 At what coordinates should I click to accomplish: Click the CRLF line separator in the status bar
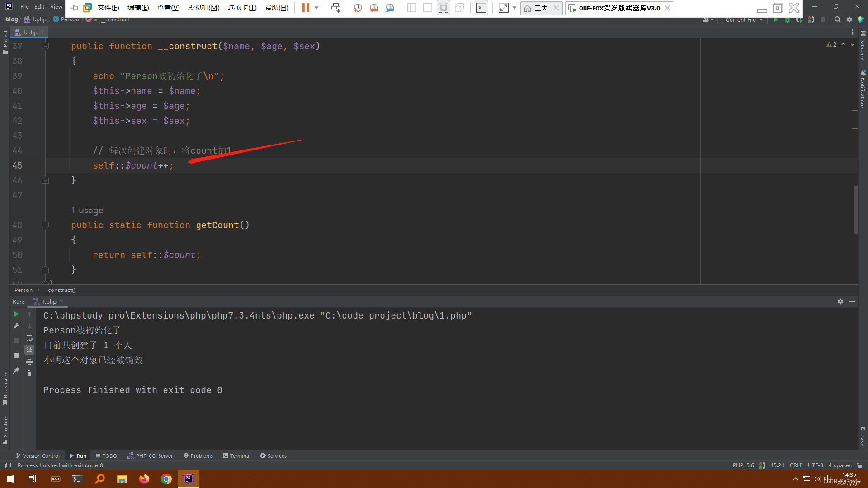tap(796, 465)
